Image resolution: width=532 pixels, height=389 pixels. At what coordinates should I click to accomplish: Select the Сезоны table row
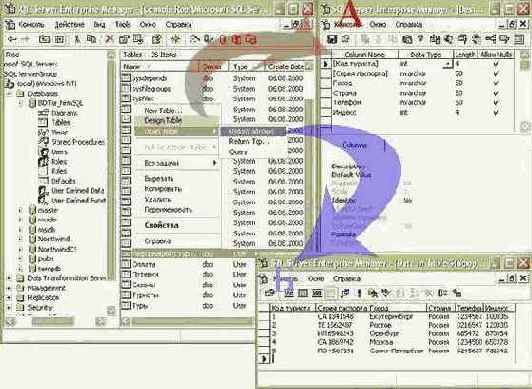188,285
